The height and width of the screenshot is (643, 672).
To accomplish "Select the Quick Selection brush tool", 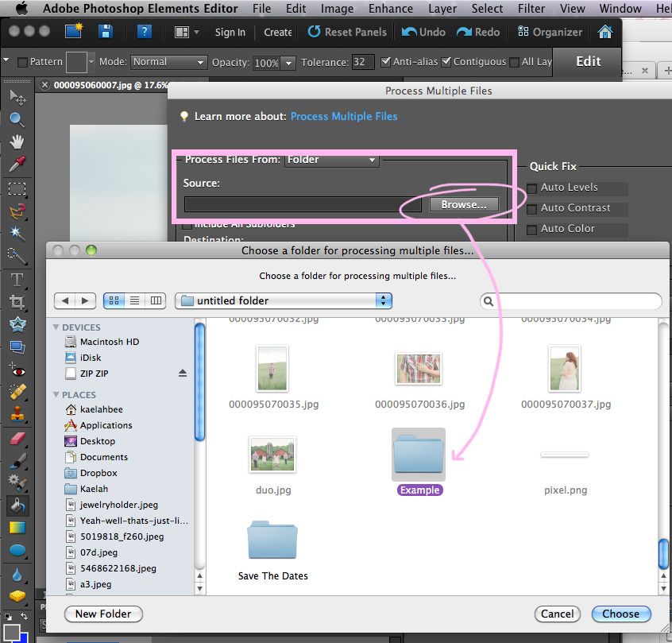I will click(17, 256).
